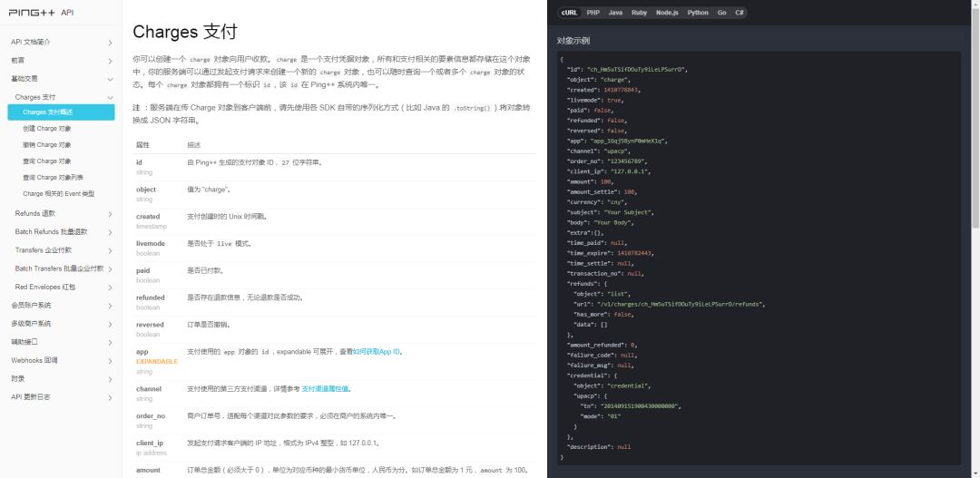Open the 前言 menu item
Image resolution: width=980 pixels, height=478 pixels.
(17, 61)
